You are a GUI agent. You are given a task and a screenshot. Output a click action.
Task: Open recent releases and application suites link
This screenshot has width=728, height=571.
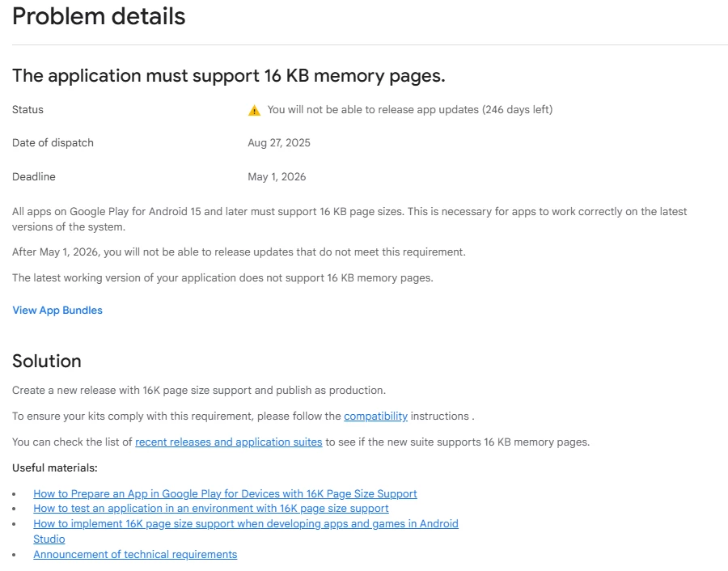pos(228,442)
